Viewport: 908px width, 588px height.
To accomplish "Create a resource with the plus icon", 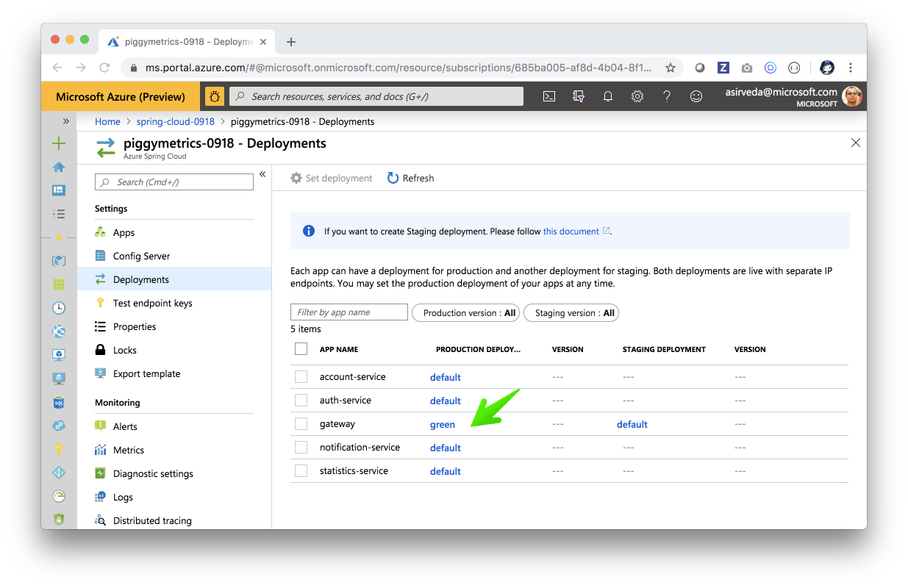I will point(59,143).
